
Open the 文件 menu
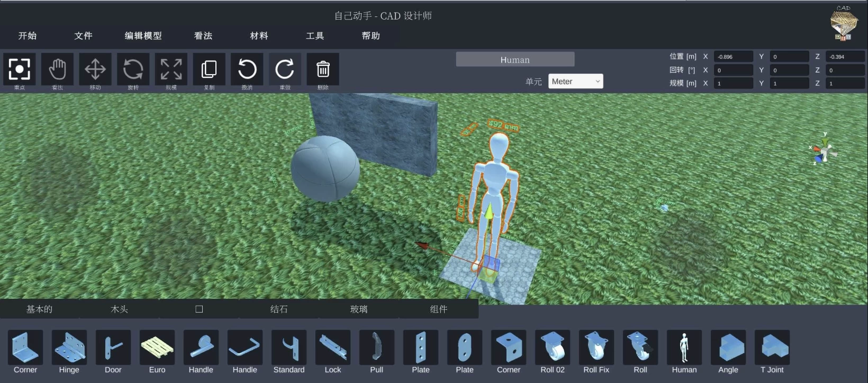tap(83, 36)
